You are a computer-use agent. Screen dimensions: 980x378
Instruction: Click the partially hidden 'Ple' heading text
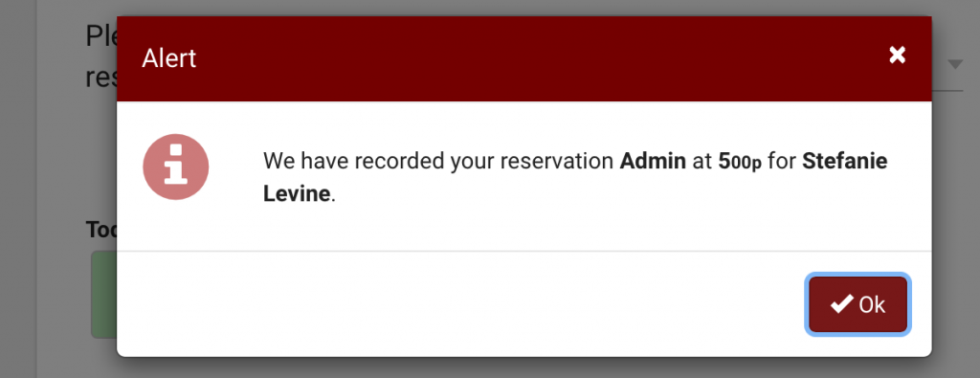(x=100, y=37)
